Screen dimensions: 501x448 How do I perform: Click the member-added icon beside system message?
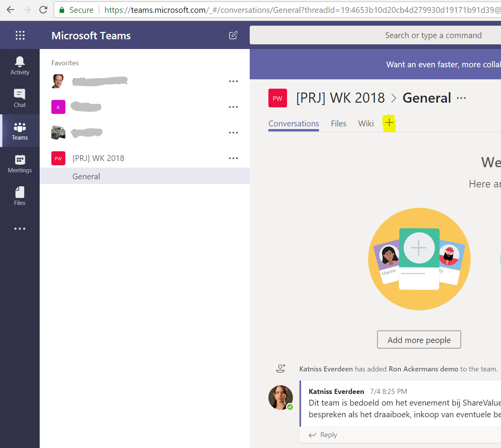[281, 369]
